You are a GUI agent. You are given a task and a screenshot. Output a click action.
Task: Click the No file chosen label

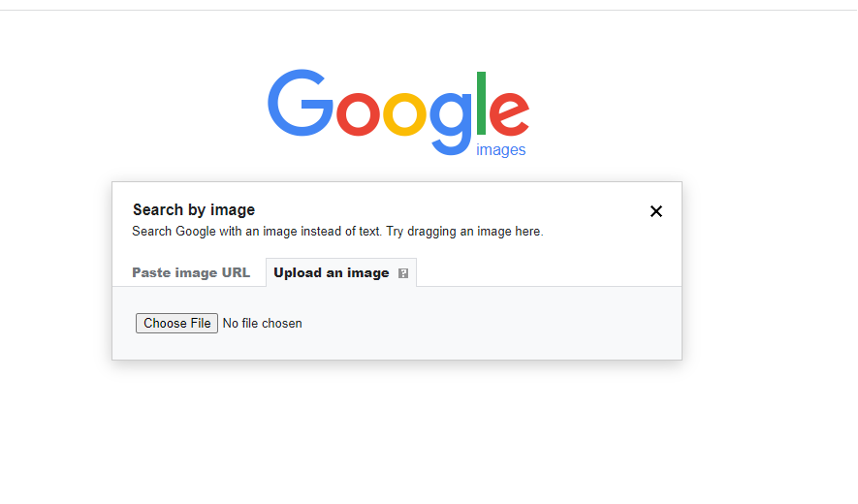click(262, 324)
